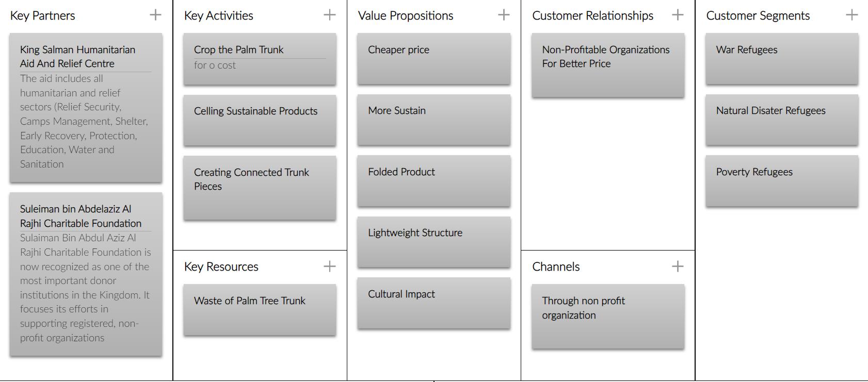Add a new Channels card
This screenshot has height=382, width=868.
click(678, 266)
